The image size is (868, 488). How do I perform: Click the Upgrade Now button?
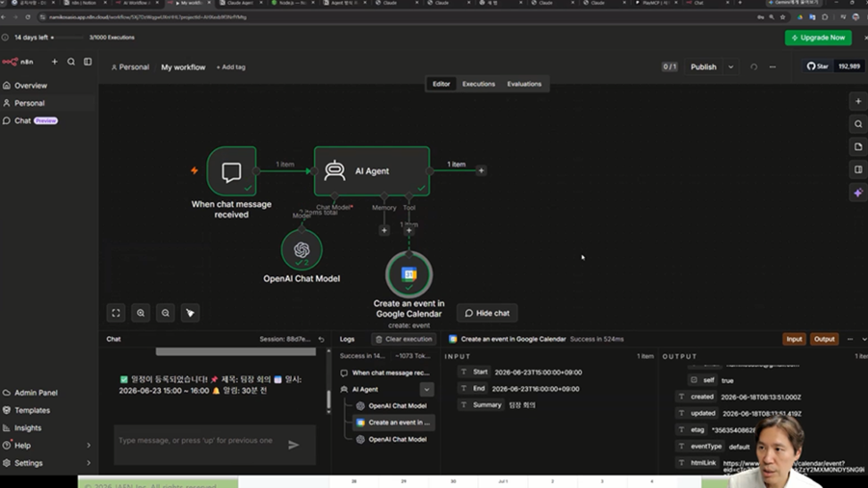click(x=818, y=38)
